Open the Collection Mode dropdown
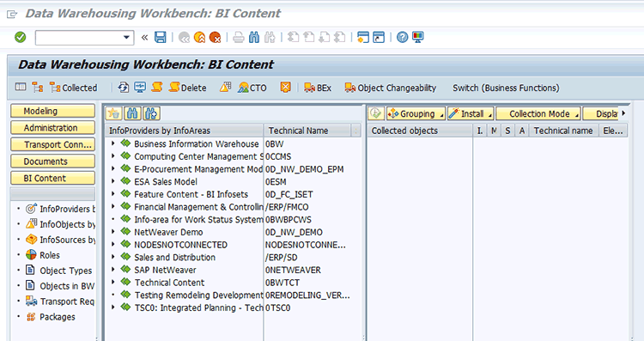Screen dimensions: 644x341 (538, 113)
